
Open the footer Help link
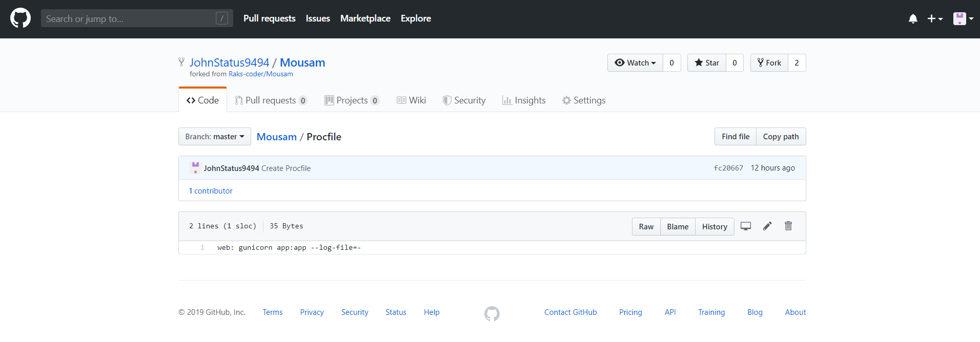pos(432,312)
